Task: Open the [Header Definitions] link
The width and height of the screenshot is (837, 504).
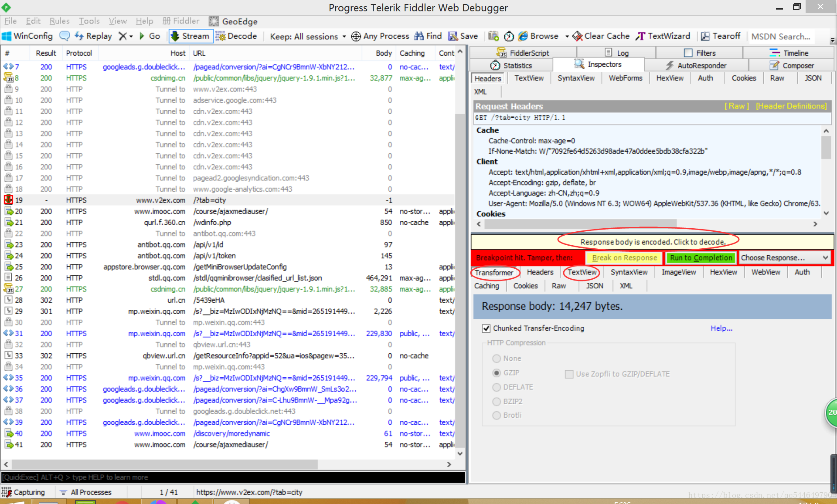Action: [791, 106]
